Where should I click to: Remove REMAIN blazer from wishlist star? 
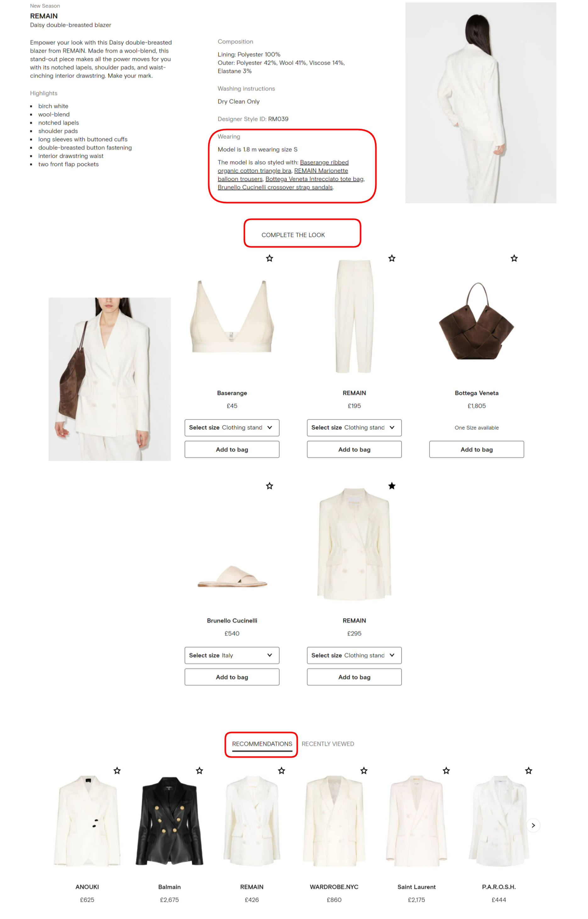pyautogui.click(x=392, y=486)
